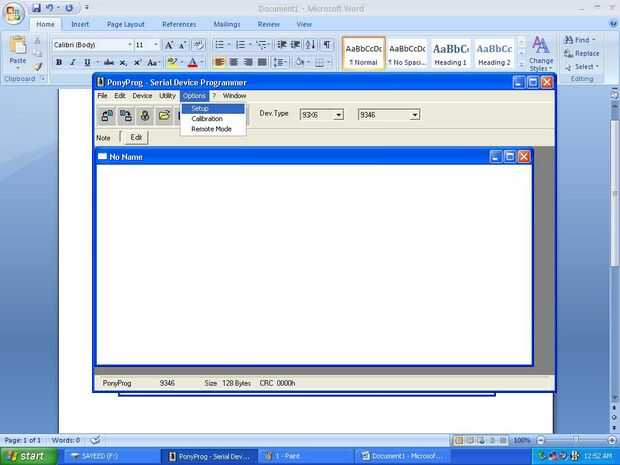Screen dimensions: 620x465
Task: Click the Clear Formatting icon
Action: 198,45
